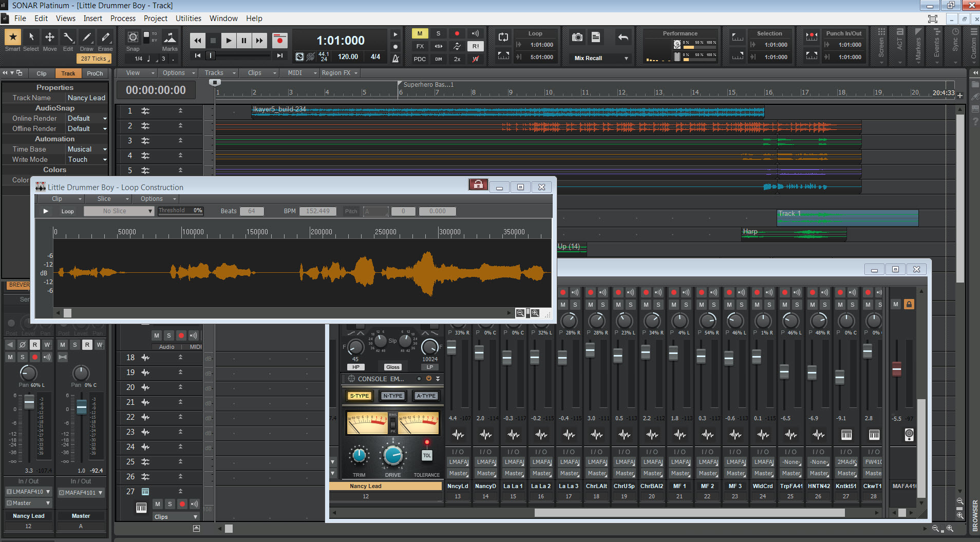Select S-TYPE console emulator mode

[360, 396]
